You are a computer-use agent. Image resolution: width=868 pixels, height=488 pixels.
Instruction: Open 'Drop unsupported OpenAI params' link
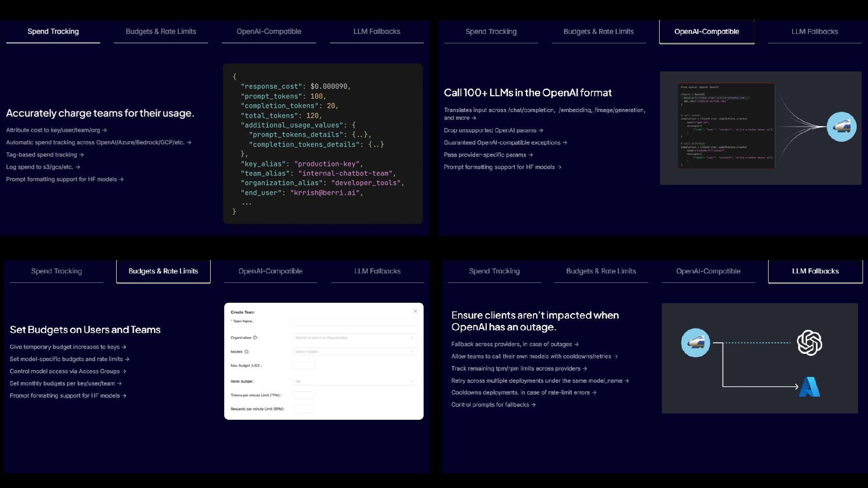[x=493, y=131]
